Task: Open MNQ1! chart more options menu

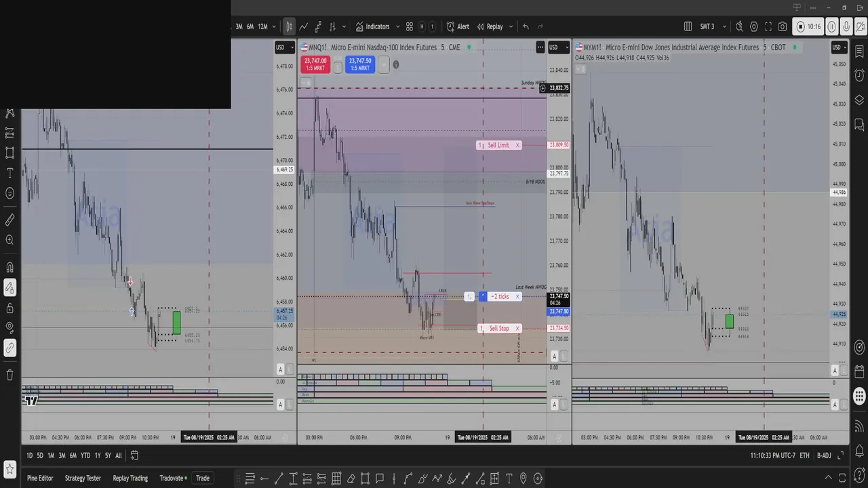Action: (x=540, y=47)
